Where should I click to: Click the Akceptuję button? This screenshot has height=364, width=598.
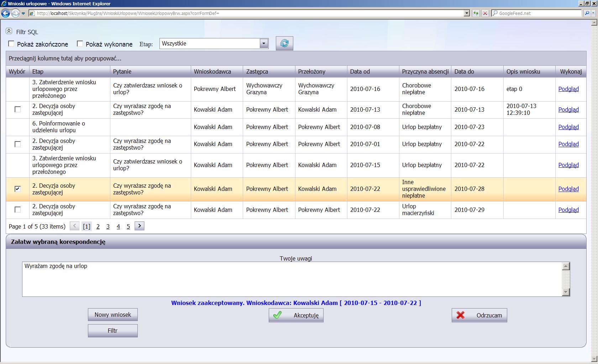(x=296, y=315)
